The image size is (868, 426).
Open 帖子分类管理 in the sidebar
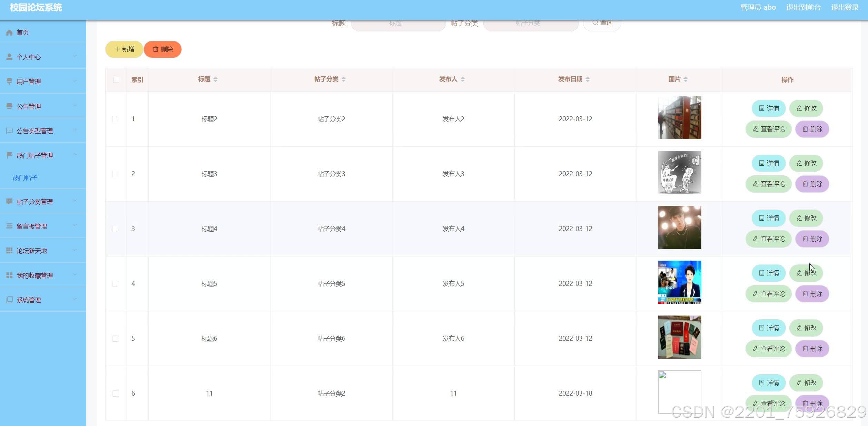[x=34, y=202]
